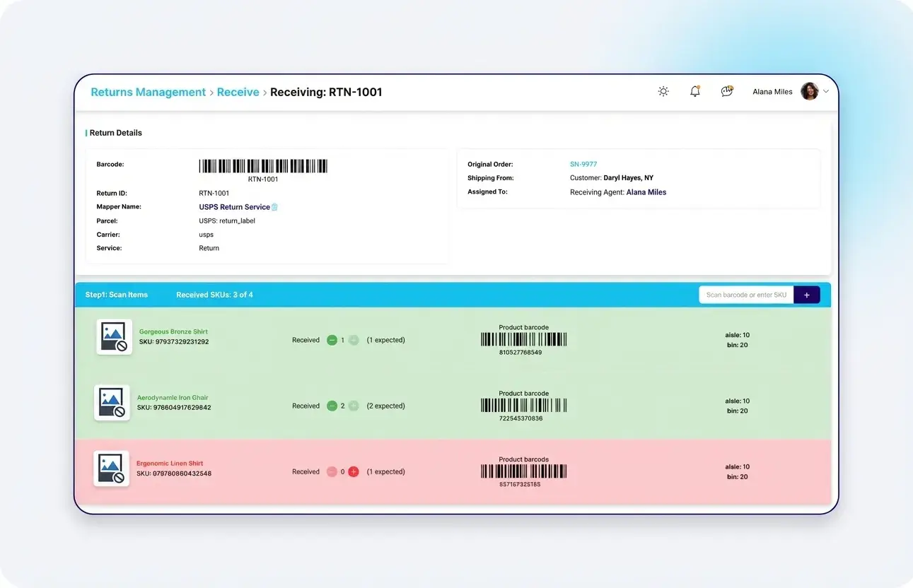Screen dimensions: 913x588
Task: Go to Returns Management breadcrumb
Action: coord(148,92)
